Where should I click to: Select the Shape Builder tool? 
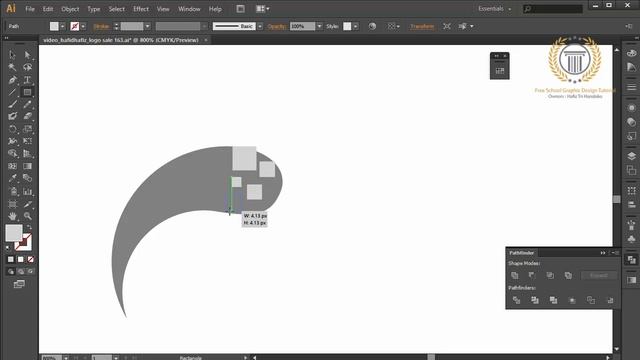pos(12,153)
